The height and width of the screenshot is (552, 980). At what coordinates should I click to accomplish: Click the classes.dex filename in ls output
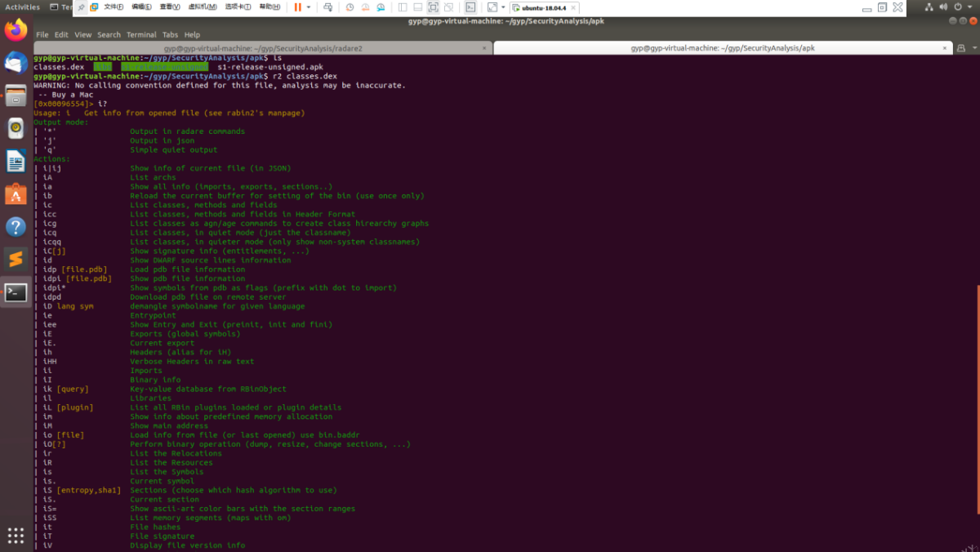[57, 67]
